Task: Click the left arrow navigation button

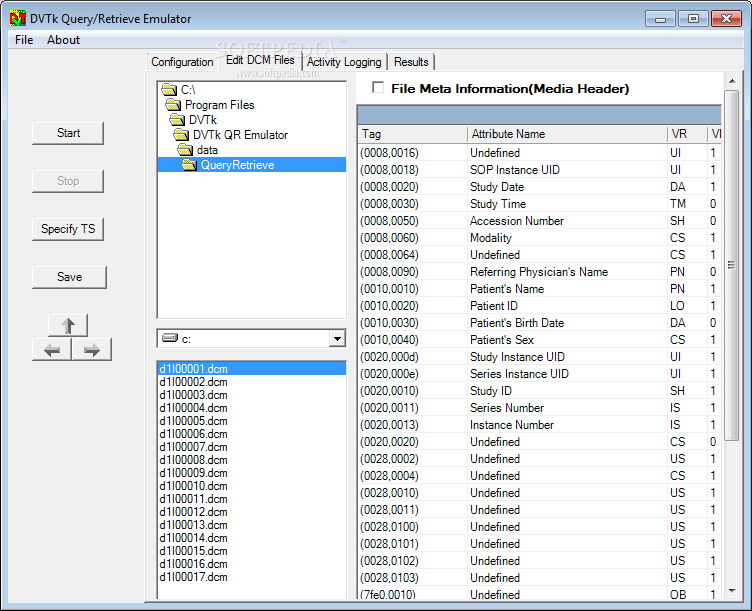Action: [52, 350]
